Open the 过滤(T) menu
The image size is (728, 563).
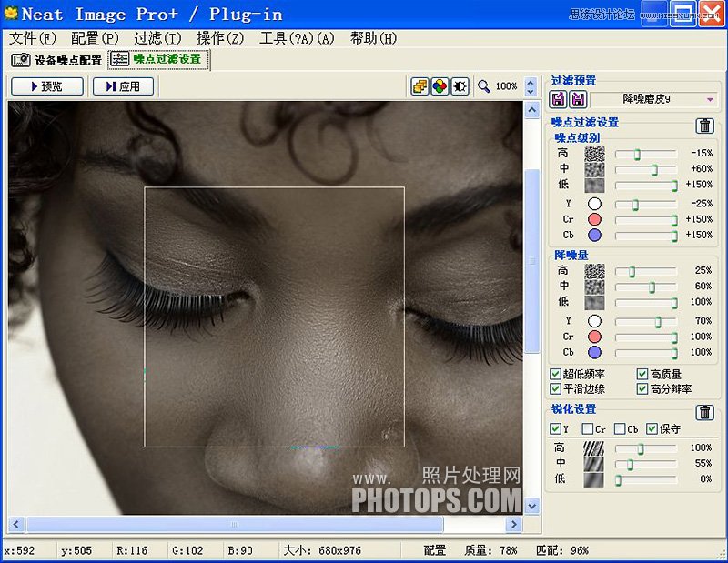157,38
